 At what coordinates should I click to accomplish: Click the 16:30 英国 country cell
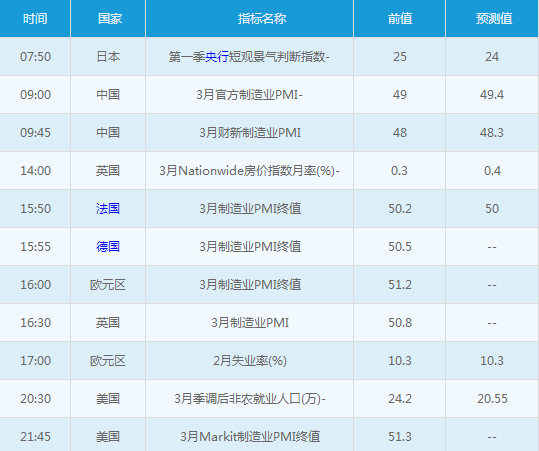tap(108, 323)
